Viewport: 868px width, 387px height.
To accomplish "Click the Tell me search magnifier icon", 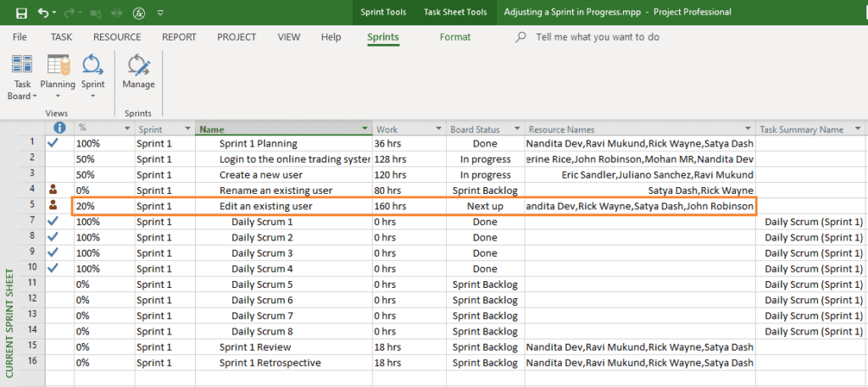I will (x=520, y=37).
